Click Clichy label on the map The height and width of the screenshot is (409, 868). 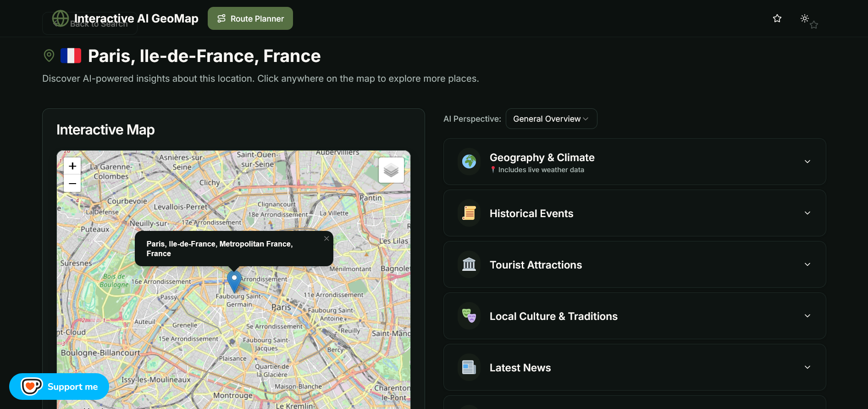[x=210, y=182]
